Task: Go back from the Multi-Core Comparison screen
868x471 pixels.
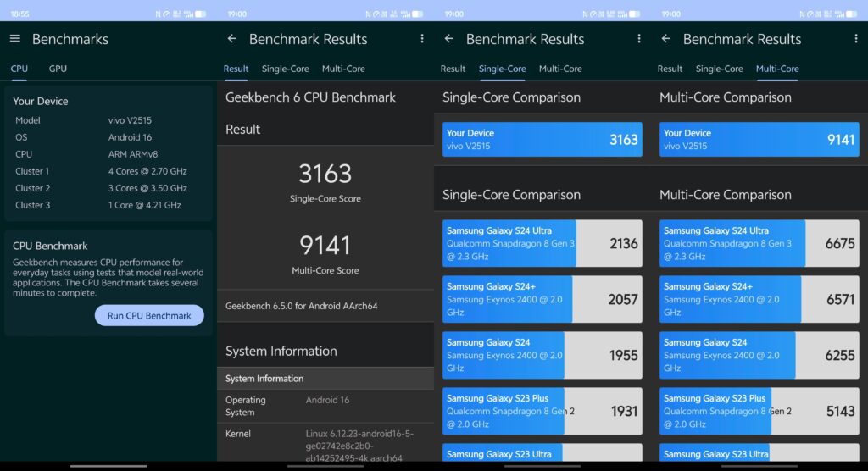Action: 665,39
